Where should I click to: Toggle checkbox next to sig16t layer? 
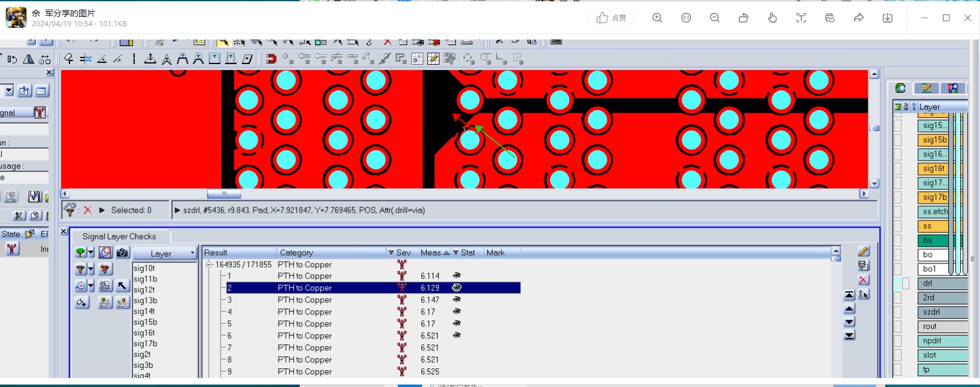click(x=897, y=169)
